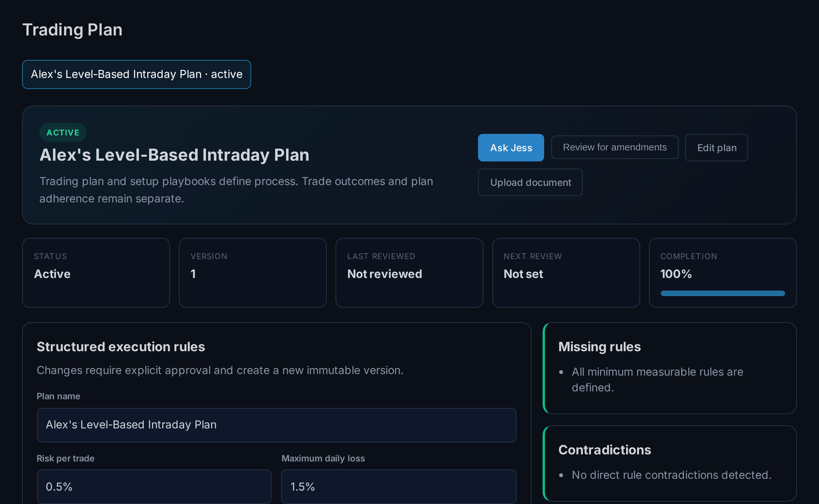The width and height of the screenshot is (819, 504).
Task: Click the Ask Jess button
Action: 511,148
